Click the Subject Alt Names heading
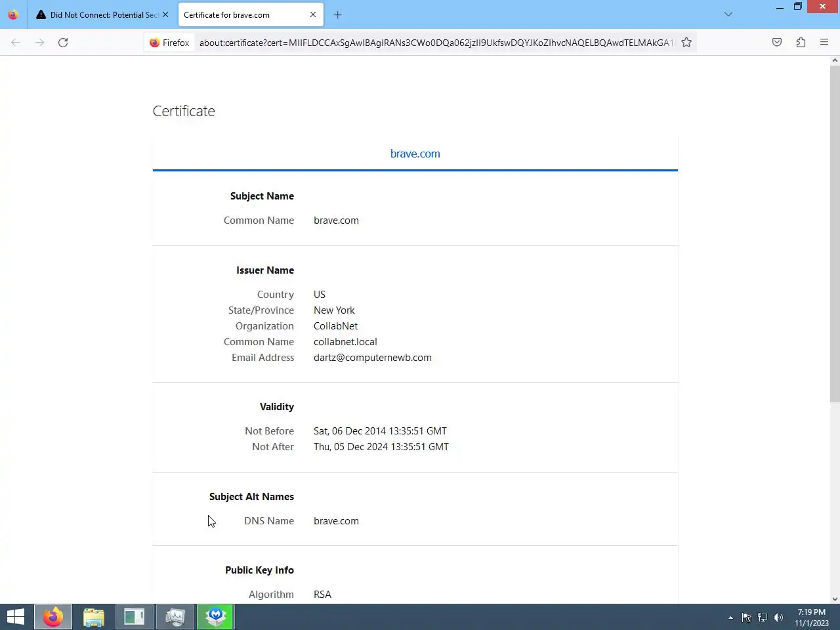 pos(251,497)
